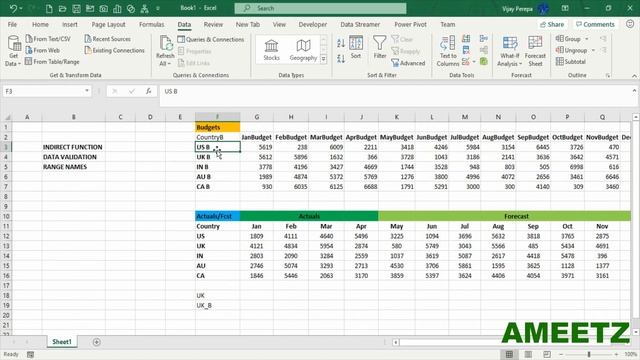Click the Camera tool icon
Viewport: 640px width, 360px height.
click(x=104, y=8)
